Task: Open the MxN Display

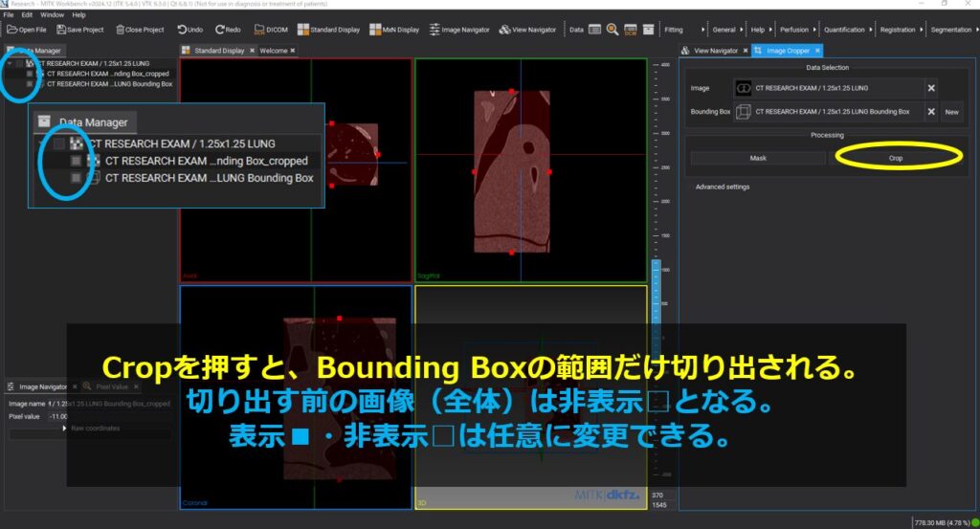Action: click(394, 30)
